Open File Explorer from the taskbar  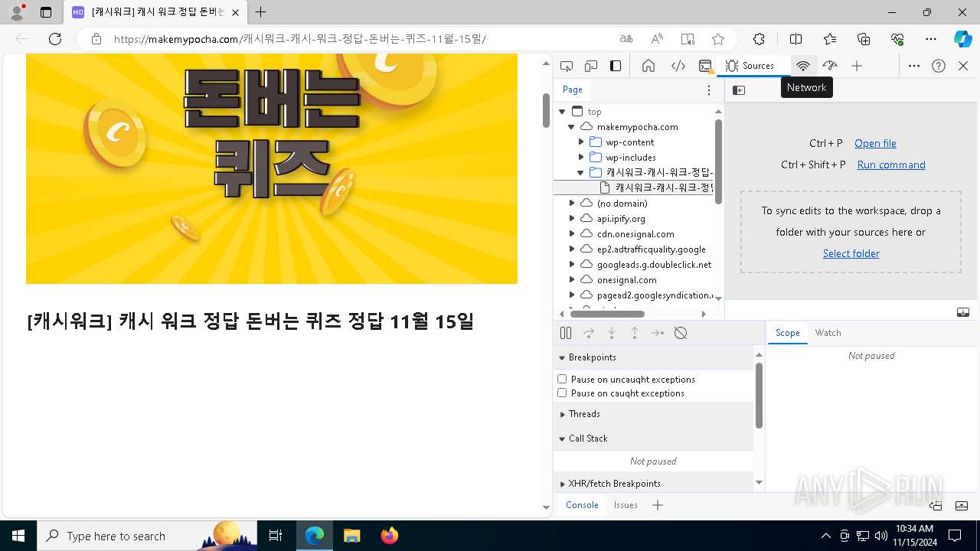coord(352,536)
